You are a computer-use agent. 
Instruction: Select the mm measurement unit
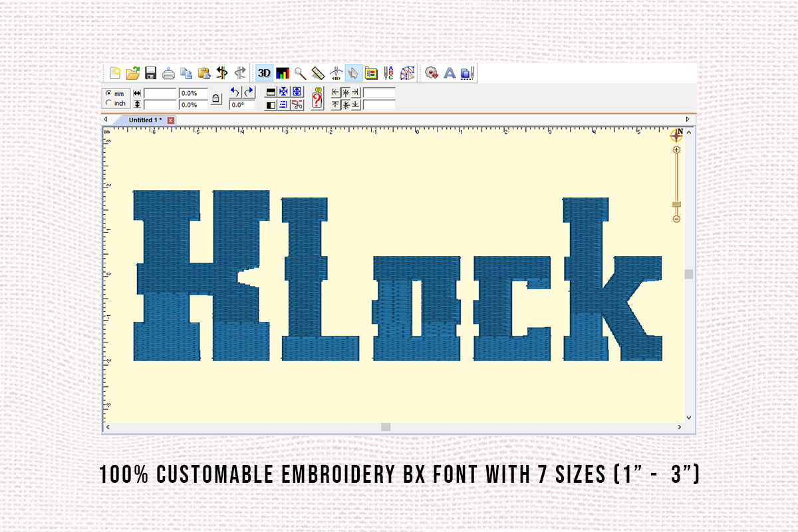point(108,92)
